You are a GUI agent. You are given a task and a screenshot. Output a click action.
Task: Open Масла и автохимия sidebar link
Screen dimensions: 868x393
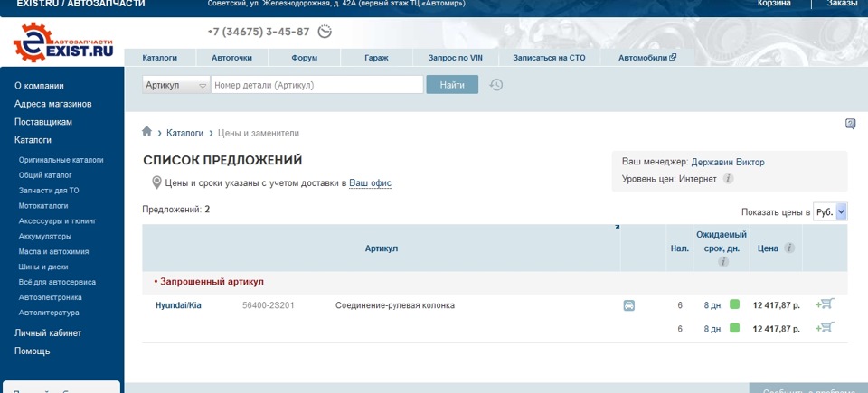(53, 251)
